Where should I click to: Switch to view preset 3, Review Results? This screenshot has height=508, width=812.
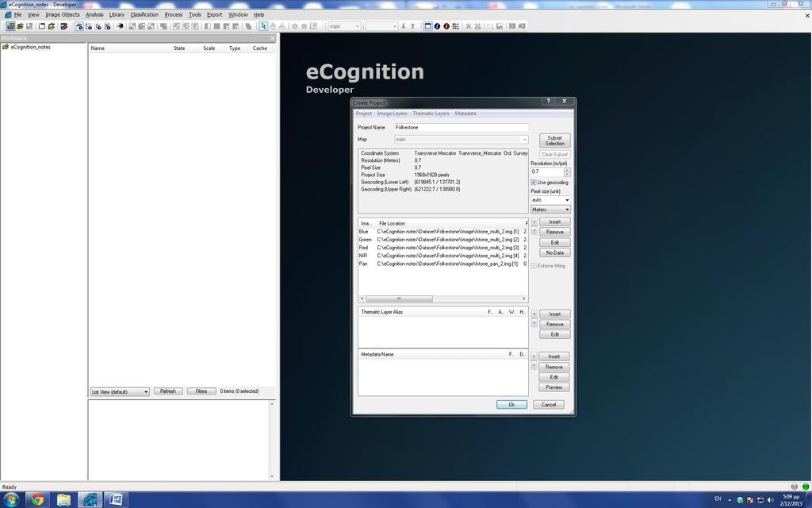98,26
